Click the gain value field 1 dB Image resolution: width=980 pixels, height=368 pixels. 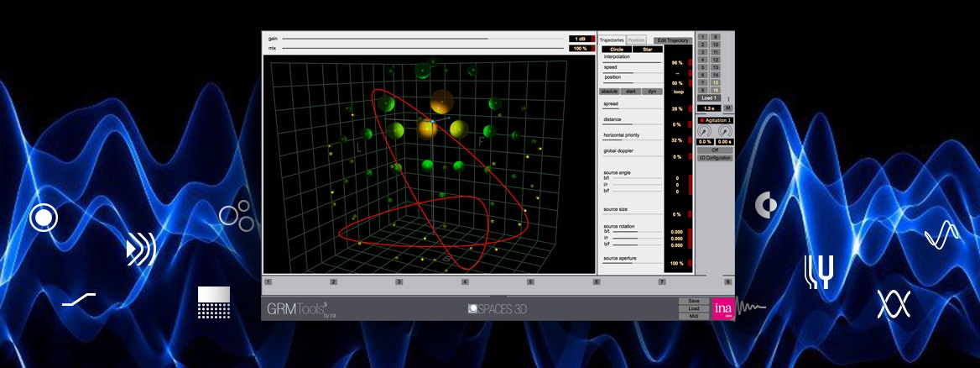pyautogui.click(x=580, y=39)
